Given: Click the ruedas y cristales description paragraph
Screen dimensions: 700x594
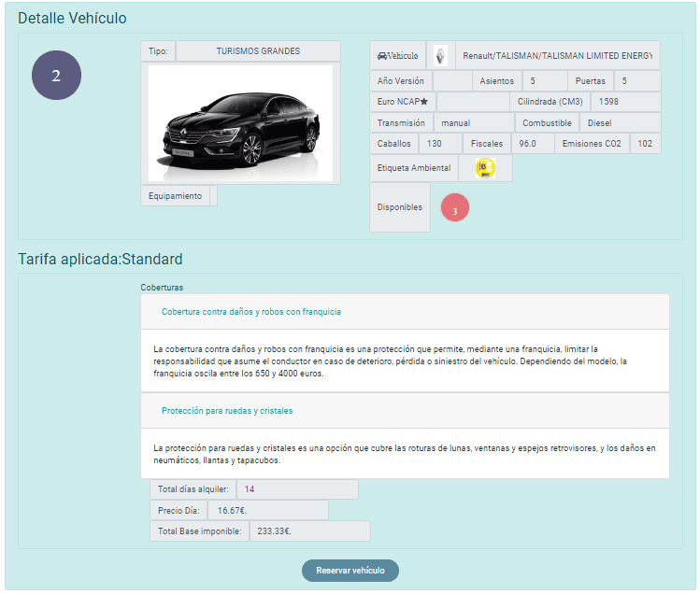Looking at the screenshot, I should click(405, 454).
